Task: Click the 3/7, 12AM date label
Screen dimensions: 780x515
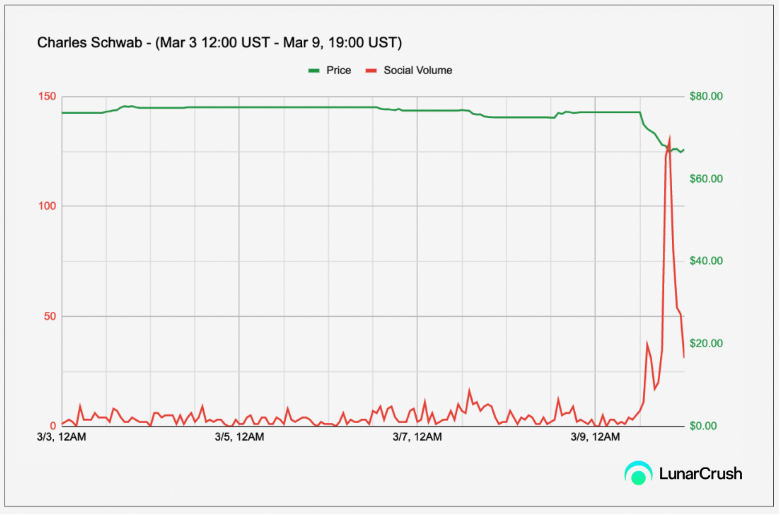Action: [417, 437]
